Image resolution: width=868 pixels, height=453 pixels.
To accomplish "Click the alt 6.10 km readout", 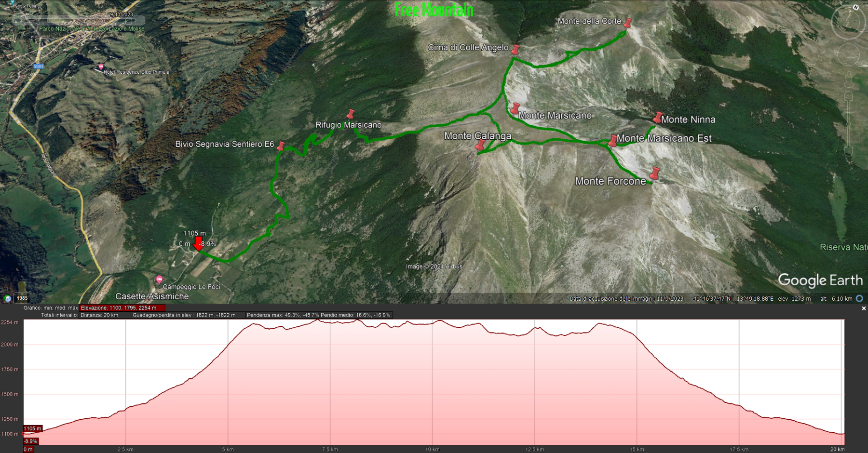I will [x=836, y=299].
